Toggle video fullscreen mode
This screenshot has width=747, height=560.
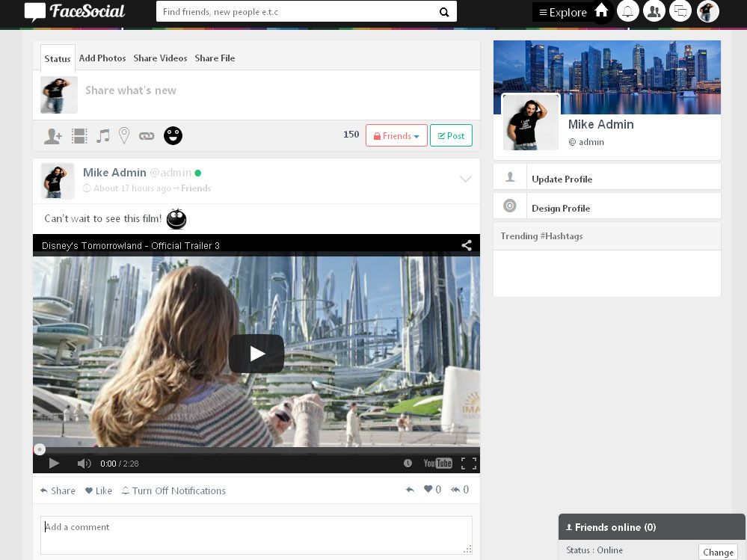pyautogui.click(x=469, y=464)
